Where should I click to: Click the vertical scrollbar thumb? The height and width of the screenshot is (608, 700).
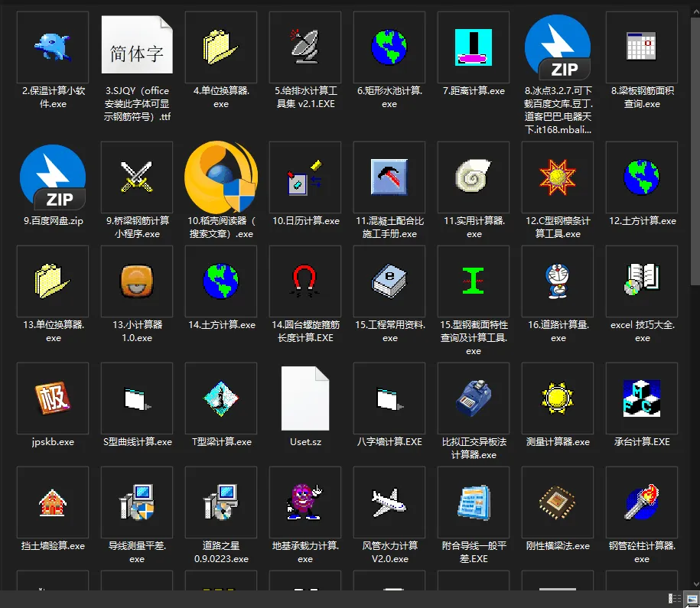click(x=695, y=151)
